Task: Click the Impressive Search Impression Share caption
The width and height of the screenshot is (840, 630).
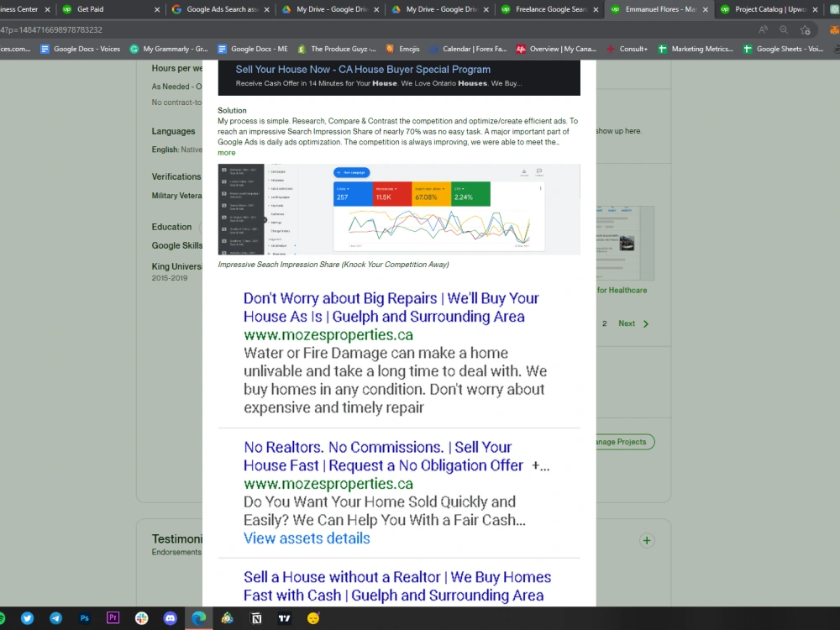Action: [x=333, y=265]
